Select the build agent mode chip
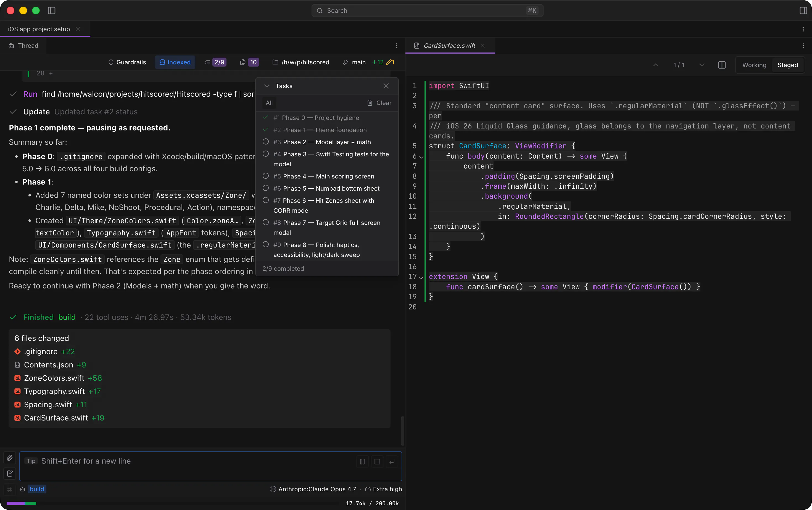The width and height of the screenshot is (812, 510). coord(37,489)
